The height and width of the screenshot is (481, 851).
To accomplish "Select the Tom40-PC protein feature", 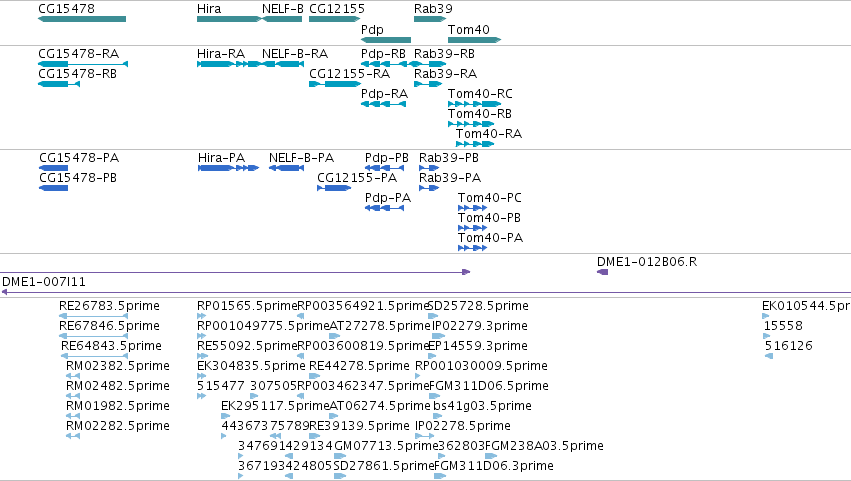I will click(472, 208).
